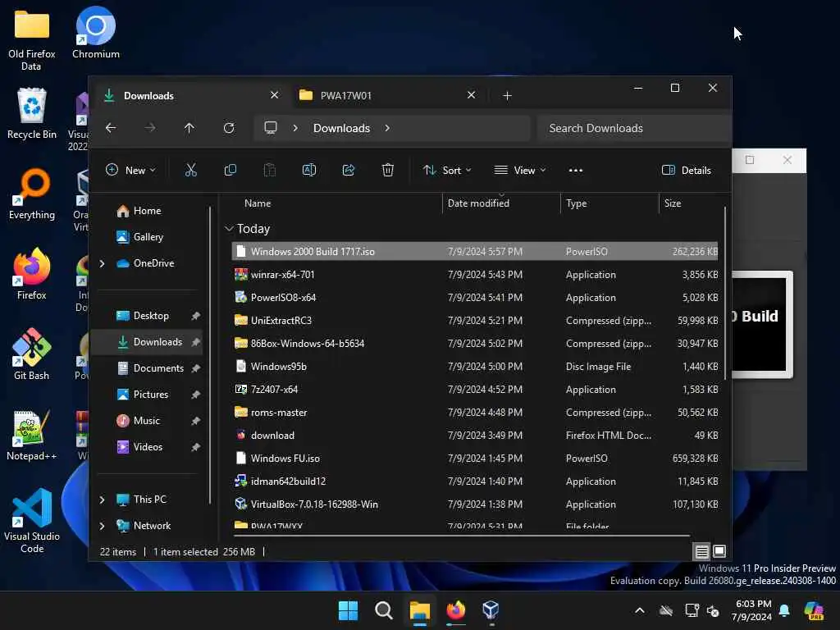Open the New dropdown menu

click(x=130, y=171)
